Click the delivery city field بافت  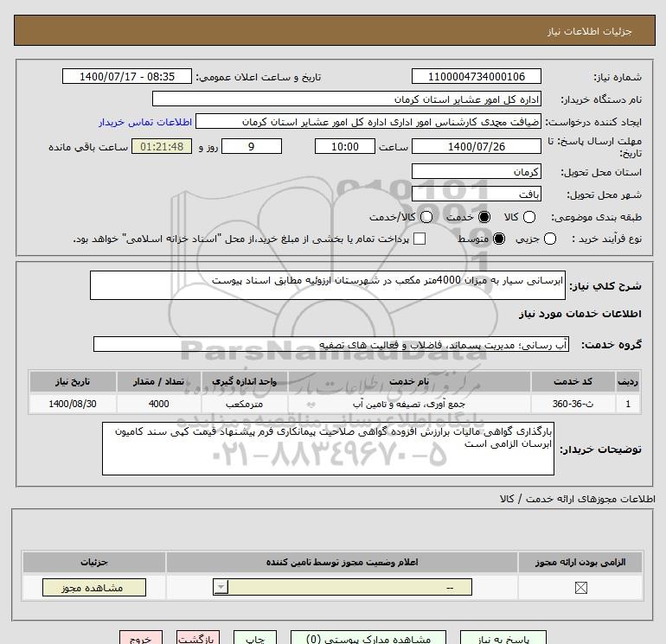tap(476, 194)
